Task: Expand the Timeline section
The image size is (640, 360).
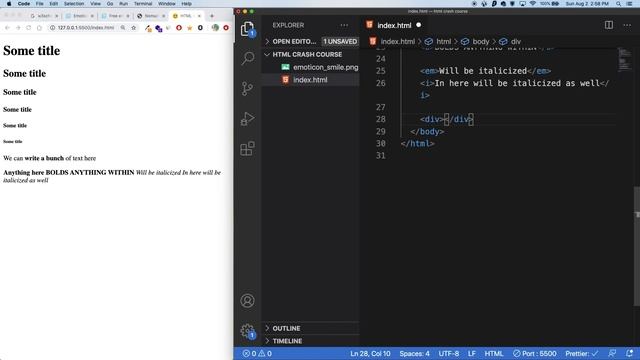Action: [287, 341]
